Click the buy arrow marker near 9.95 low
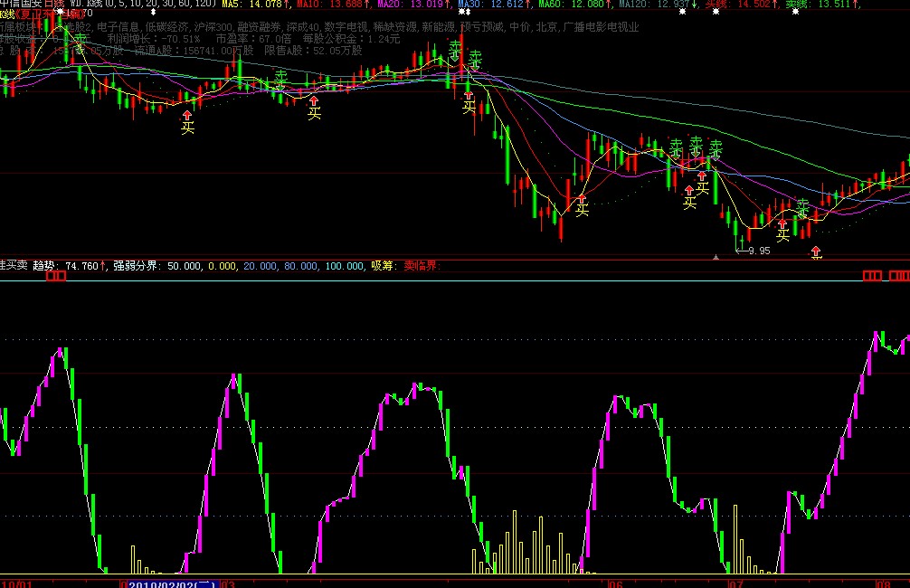Screen dimensions: 910x588 (x=817, y=251)
